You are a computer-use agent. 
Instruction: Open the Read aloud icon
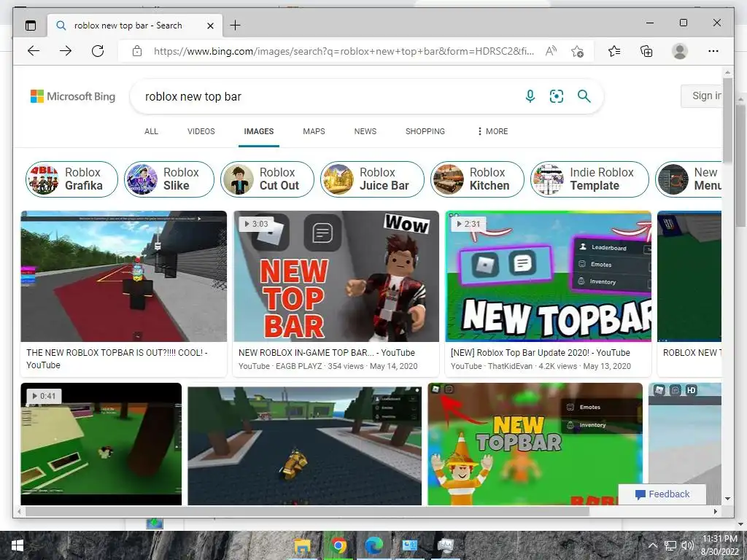point(551,51)
